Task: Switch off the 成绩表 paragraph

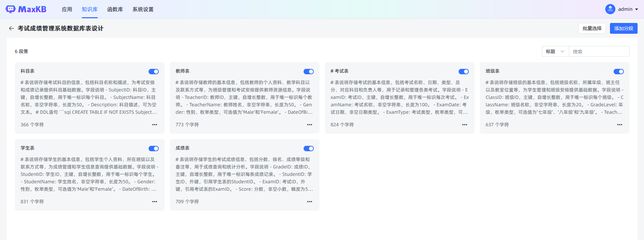Action: pyautogui.click(x=309, y=149)
